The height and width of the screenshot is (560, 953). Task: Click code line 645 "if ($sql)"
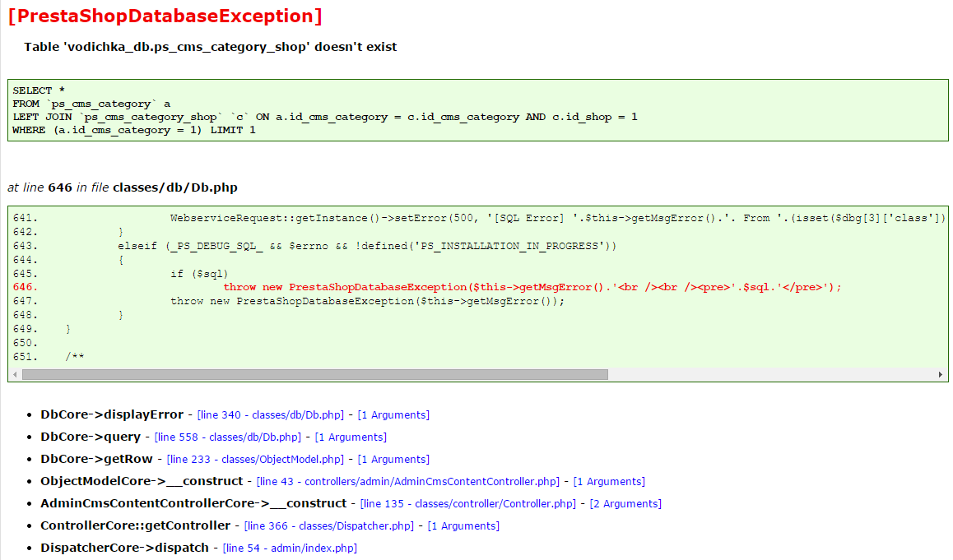pos(120,274)
